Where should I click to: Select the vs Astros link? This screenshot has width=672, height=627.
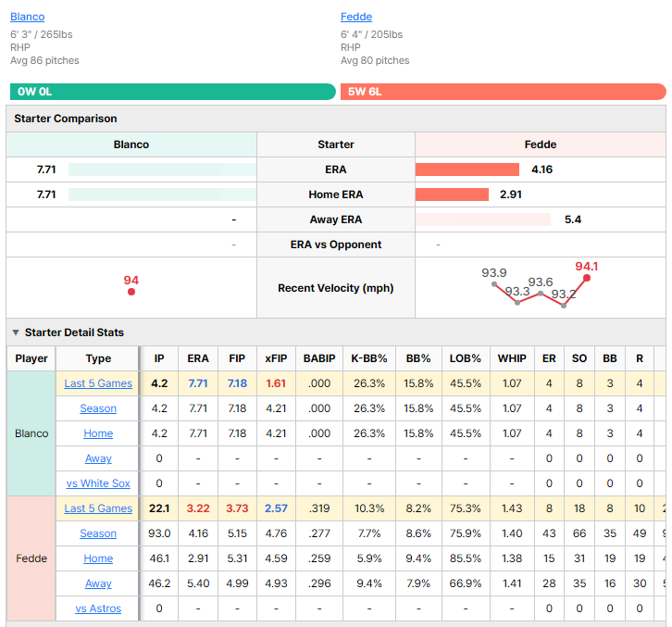(x=98, y=608)
